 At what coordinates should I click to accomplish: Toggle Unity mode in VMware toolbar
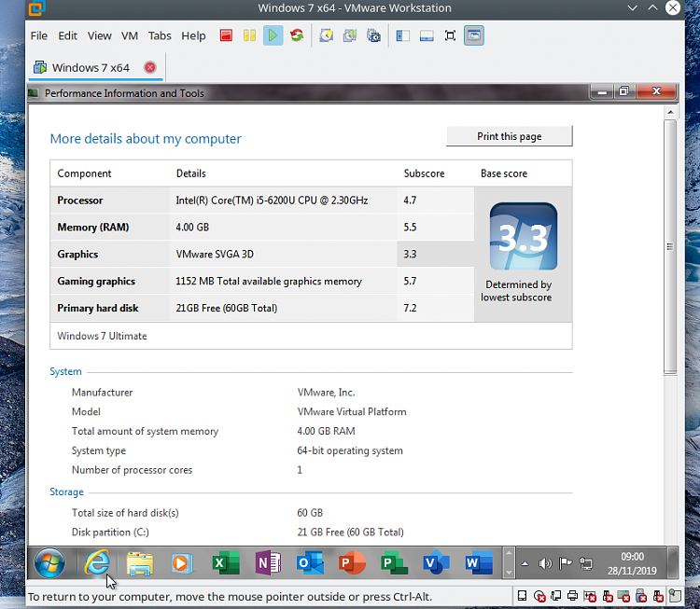tap(473, 35)
